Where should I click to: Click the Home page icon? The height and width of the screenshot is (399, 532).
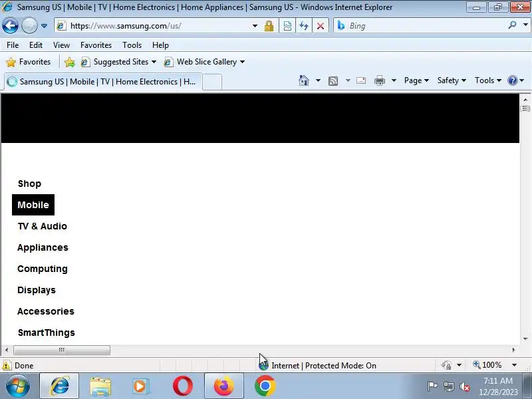304,80
